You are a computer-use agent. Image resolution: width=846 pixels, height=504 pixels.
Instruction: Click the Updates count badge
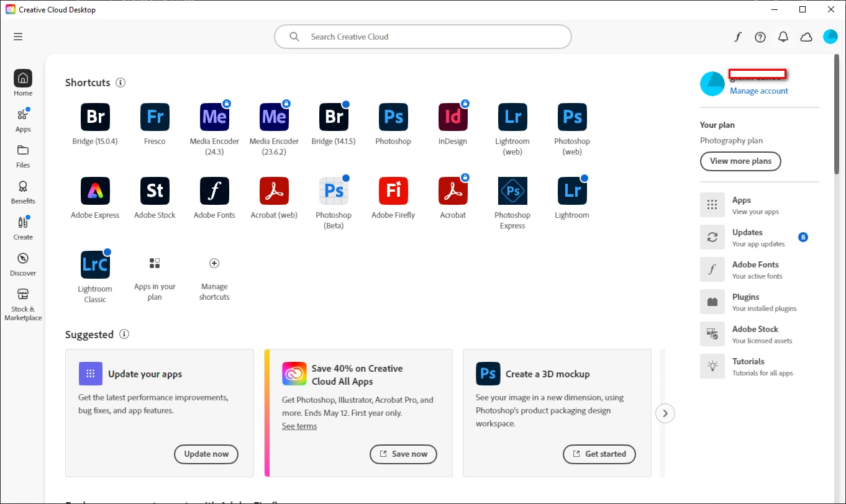[x=803, y=237]
